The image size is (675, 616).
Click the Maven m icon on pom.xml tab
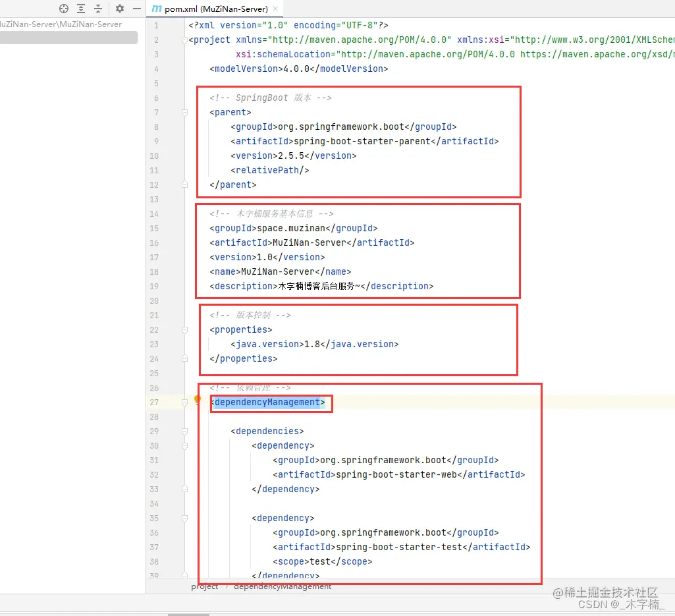(x=157, y=9)
